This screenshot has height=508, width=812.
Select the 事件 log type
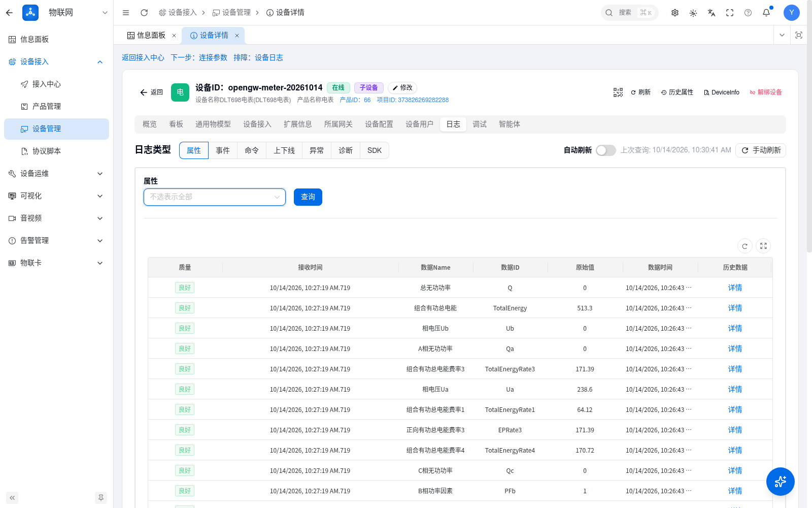(x=223, y=150)
